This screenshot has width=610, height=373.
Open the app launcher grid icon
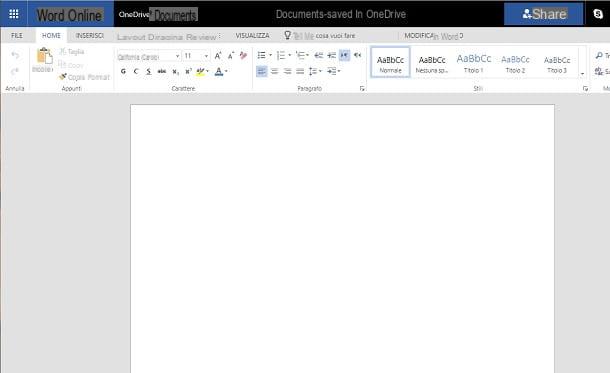point(14,14)
